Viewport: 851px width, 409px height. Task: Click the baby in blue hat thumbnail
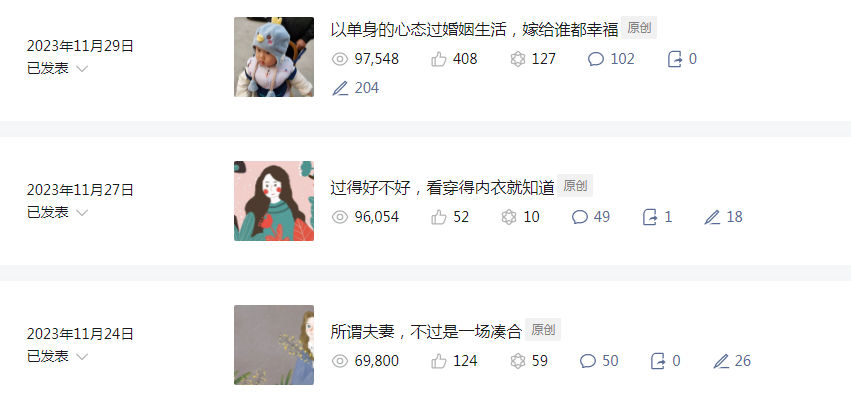click(274, 57)
